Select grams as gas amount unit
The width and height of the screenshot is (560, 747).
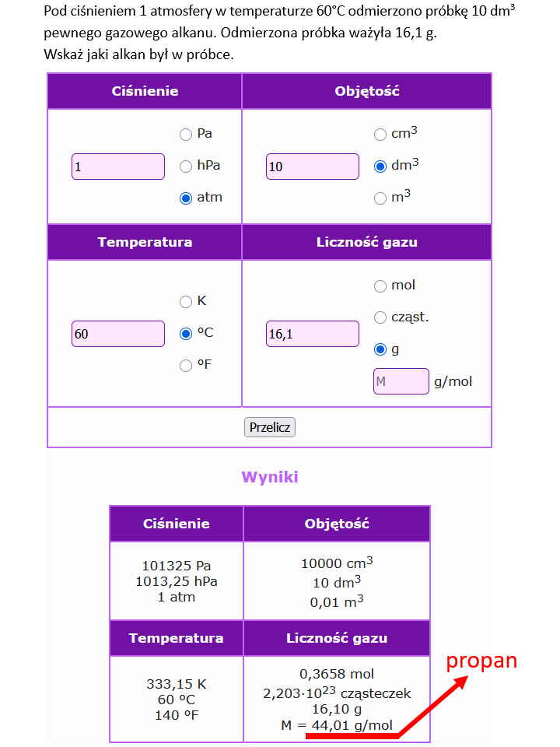point(380,349)
